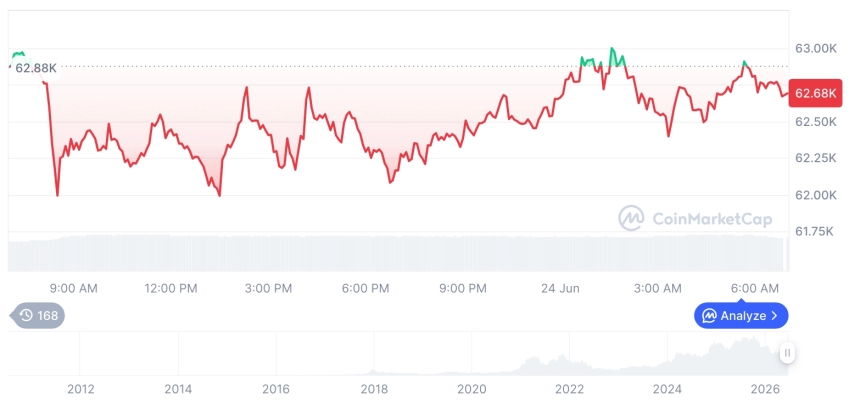
Task: Click the 6:00 AM time axis label
Action: (x=755, y=289)
